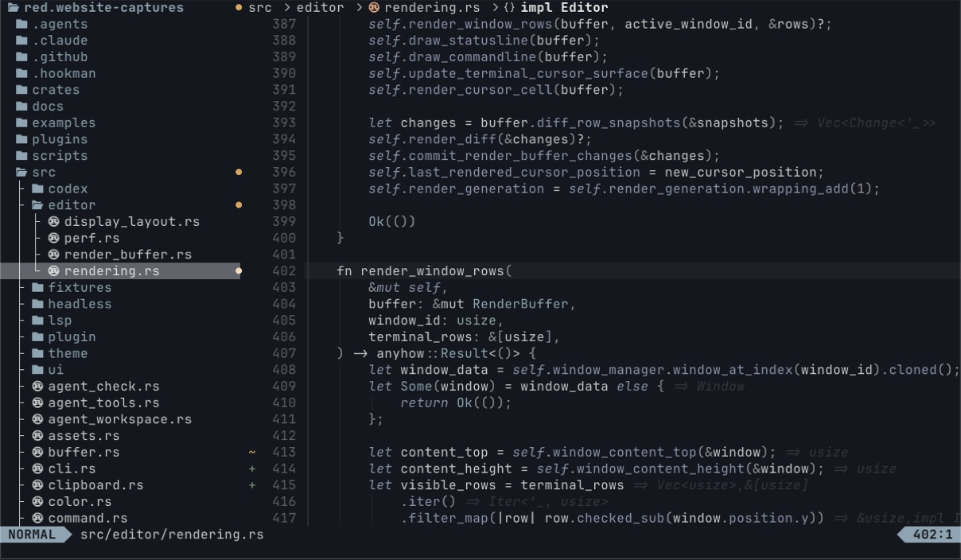Screen dimensions: 961x560
Task: Click the braces symbol icon before impl Editor
Action: click(x=509, y=7)
